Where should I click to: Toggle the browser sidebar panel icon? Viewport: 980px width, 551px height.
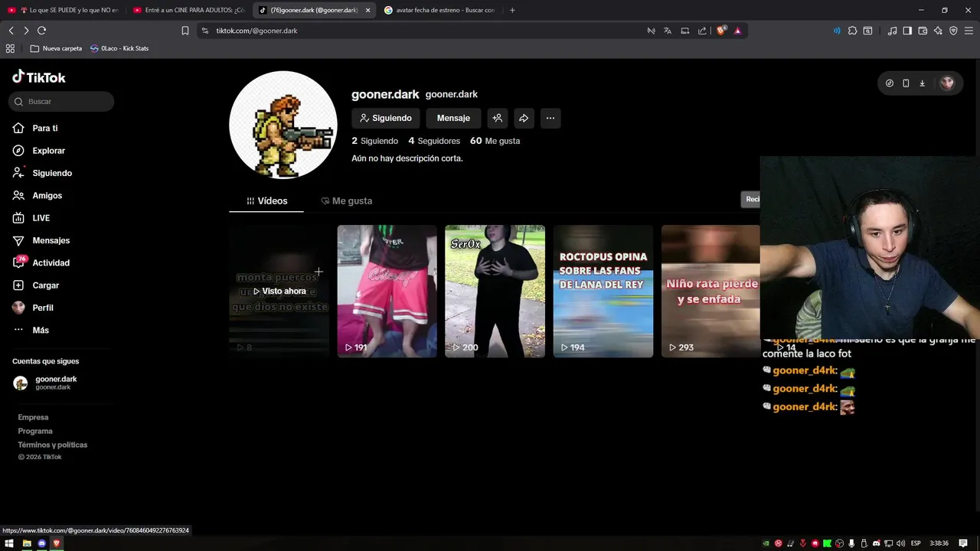coord(907,31)
